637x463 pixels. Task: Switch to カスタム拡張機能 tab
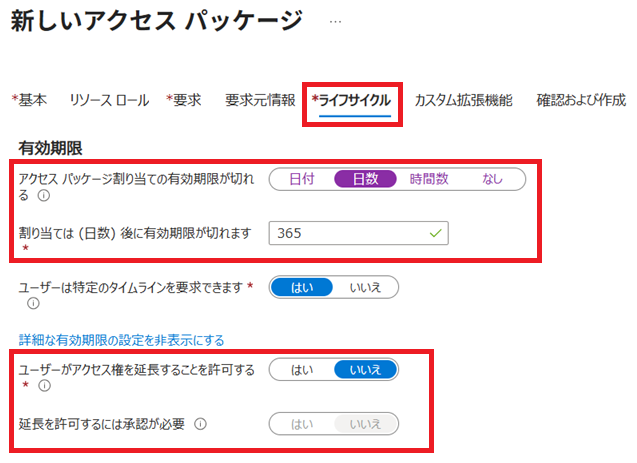463,100
